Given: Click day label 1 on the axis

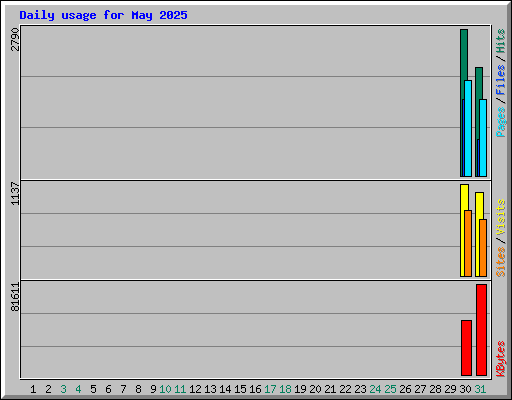Looking at the screenshot, I should (33, 389).
